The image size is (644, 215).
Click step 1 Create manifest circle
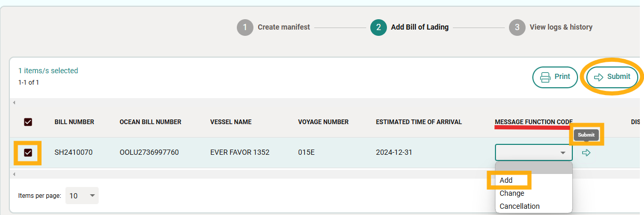(x=245, y=27)
